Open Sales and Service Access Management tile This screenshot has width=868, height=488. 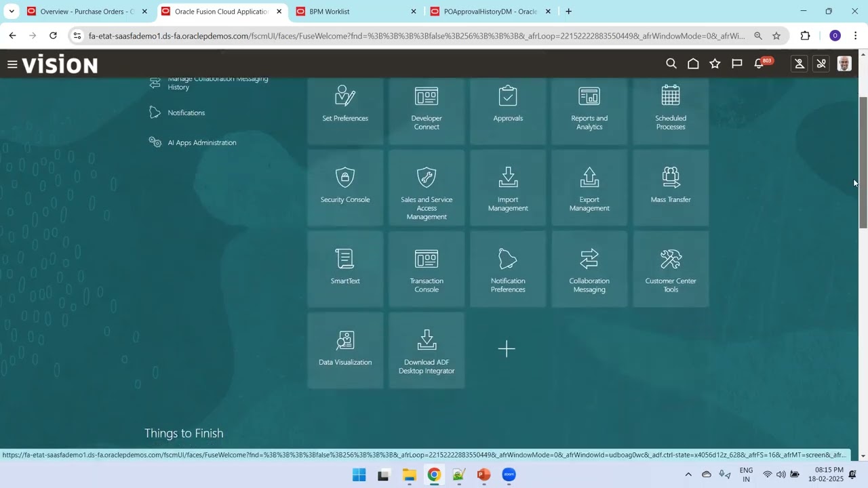pyautogui.click(x=427, y=188)
